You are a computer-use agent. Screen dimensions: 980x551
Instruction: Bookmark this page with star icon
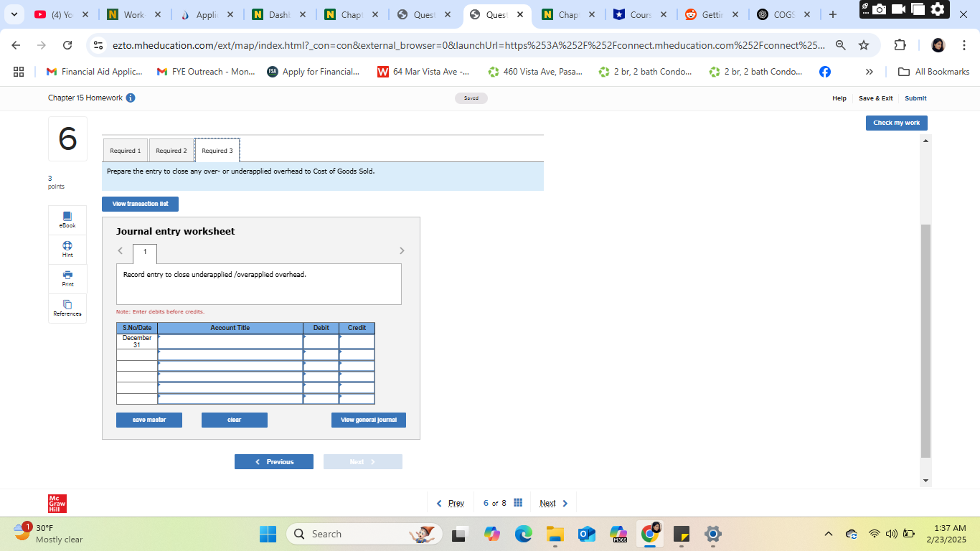pos(864,45)
